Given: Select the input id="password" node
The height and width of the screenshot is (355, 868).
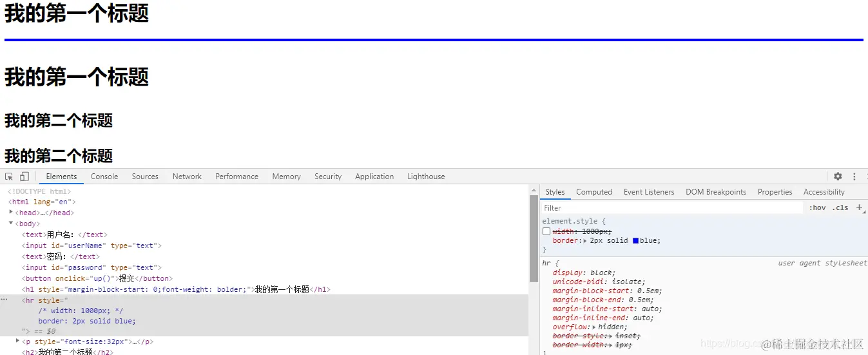Looking at the screenshot, I should click(x=92, y=267).
